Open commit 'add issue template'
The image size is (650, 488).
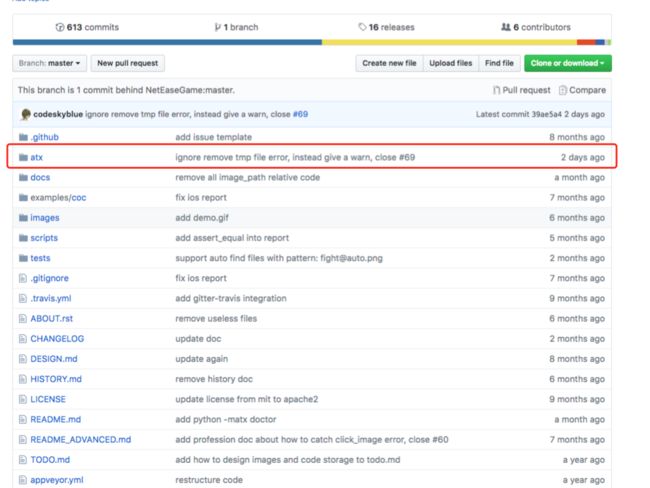213,137
